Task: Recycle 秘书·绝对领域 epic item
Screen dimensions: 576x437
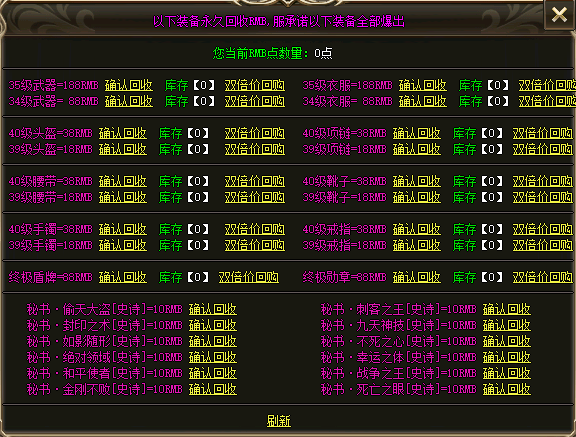Action: (x=213, y=357)
